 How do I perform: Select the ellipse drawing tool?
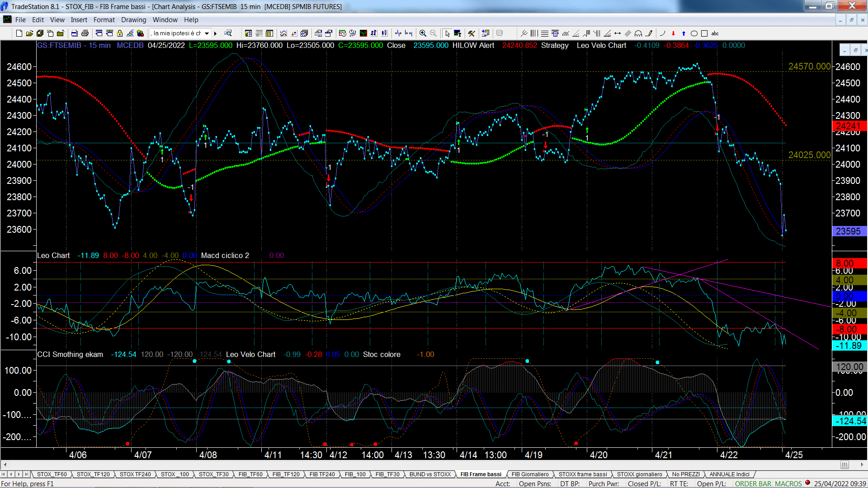(694, 33)
